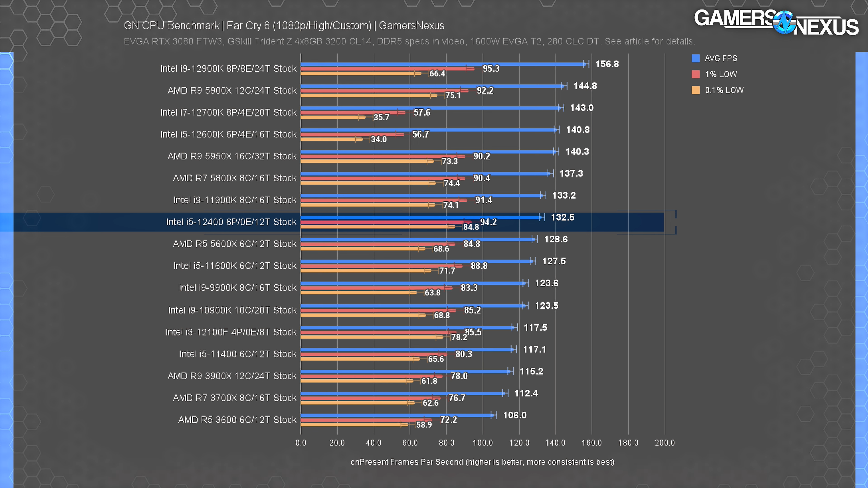Screen dimensions: 868x488
Task: Click the 100.0 x-axis tick label
Action: coord(483,443)
